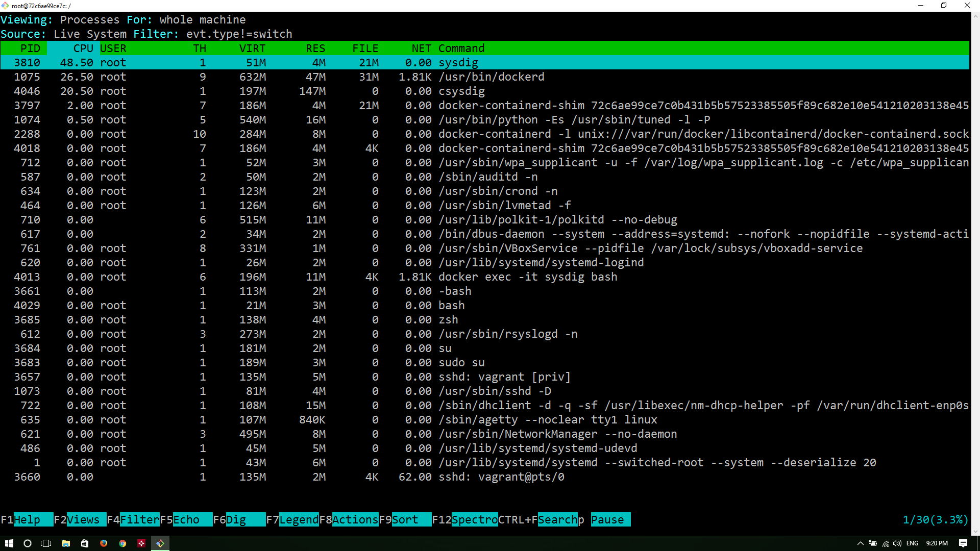Viewport: 980px width, 551px height.
Task: Sort by the TH column header
Action: pos(200,48)
